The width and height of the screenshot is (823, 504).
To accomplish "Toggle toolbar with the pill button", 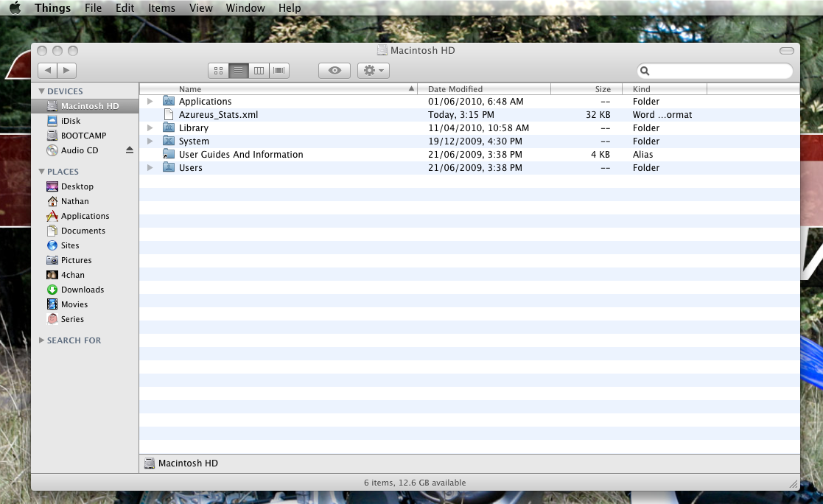I will (x=786, y=50).
